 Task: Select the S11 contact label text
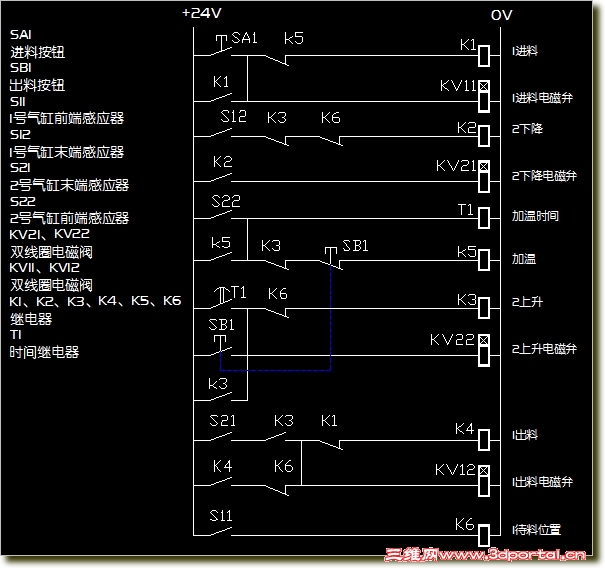(221, 516)
